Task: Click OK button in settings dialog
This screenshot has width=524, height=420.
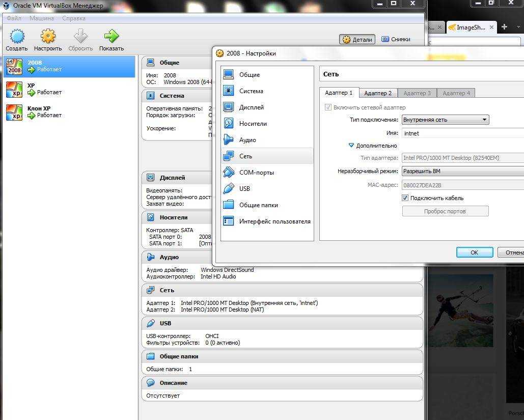Action: point(475,253)
